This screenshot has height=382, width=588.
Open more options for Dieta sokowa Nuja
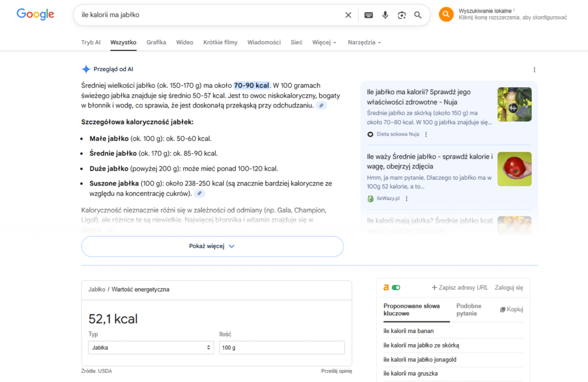click(x=426, y=134)
